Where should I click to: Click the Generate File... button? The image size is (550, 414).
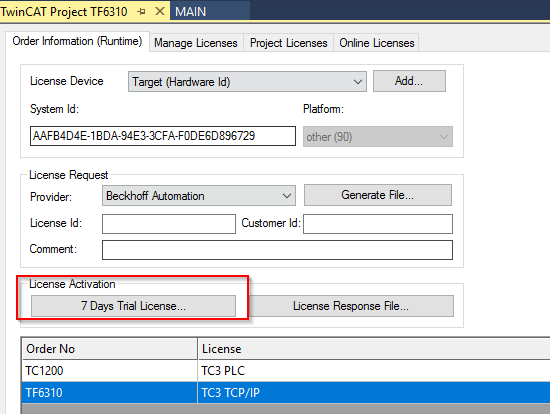click(x=378, y=195)
